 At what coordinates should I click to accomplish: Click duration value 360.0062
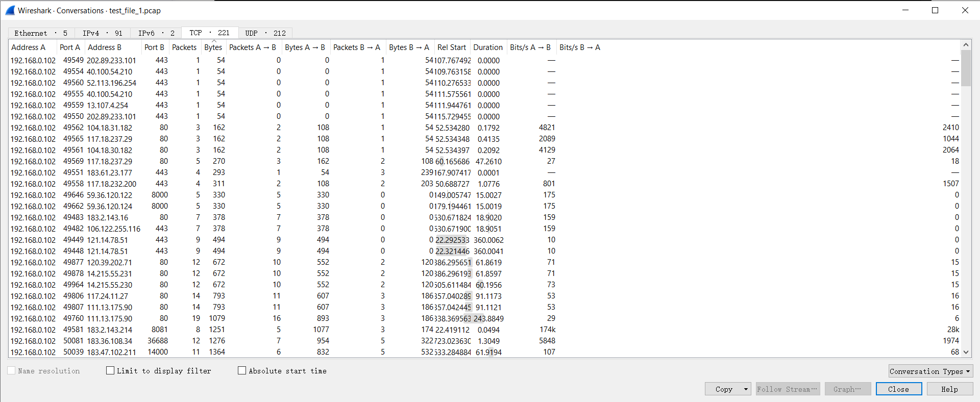(x=488, y=240)
